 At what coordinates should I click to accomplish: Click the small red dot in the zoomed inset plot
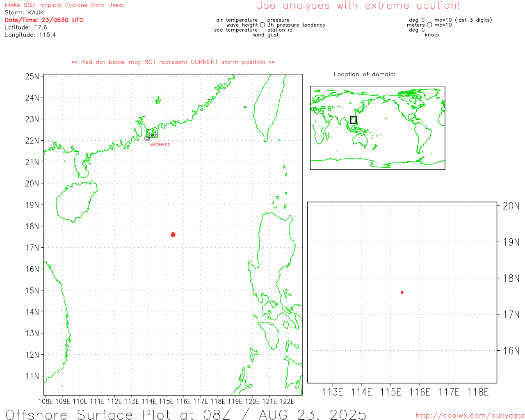click(x=402, y=292)
